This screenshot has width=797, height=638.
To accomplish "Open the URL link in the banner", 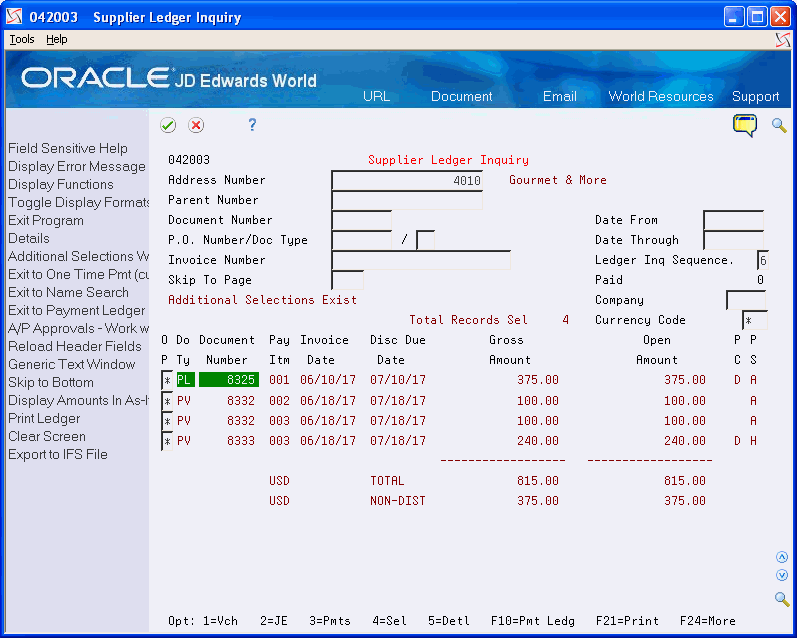I will [x=376, y=96].
